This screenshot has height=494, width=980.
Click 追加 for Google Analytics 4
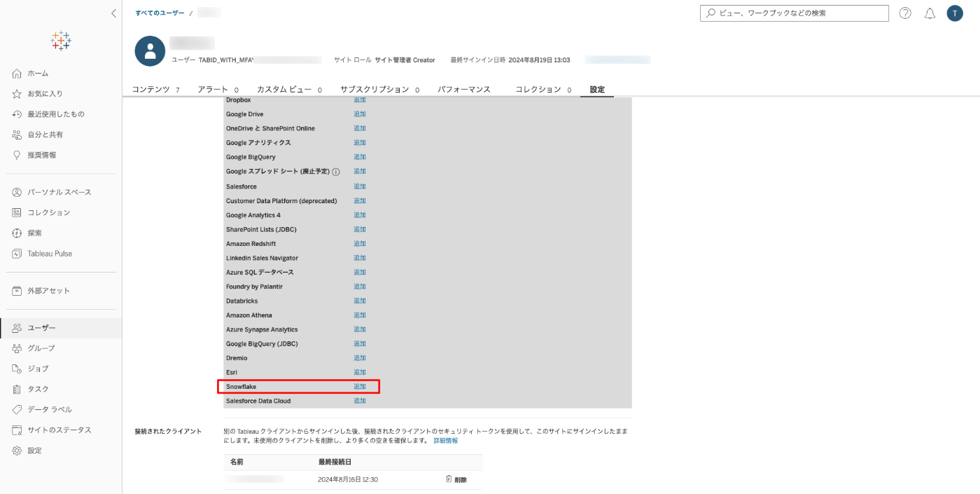tap(360, 215)
